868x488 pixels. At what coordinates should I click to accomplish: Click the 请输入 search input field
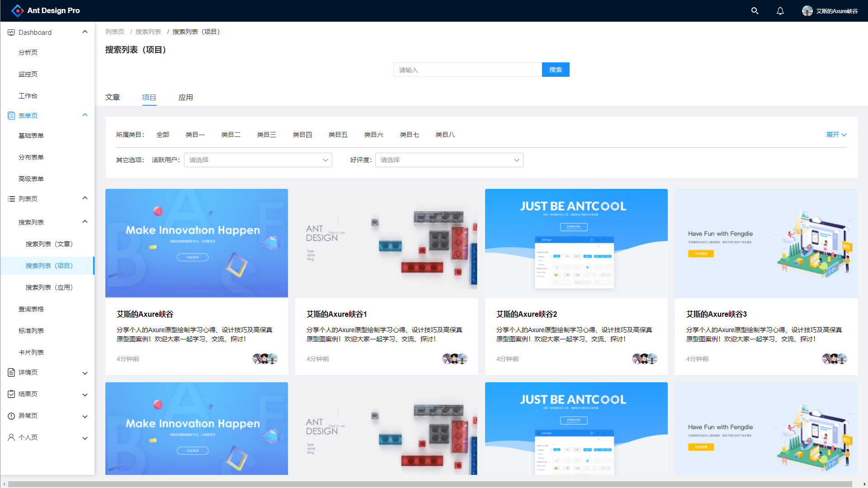[468, 70]
